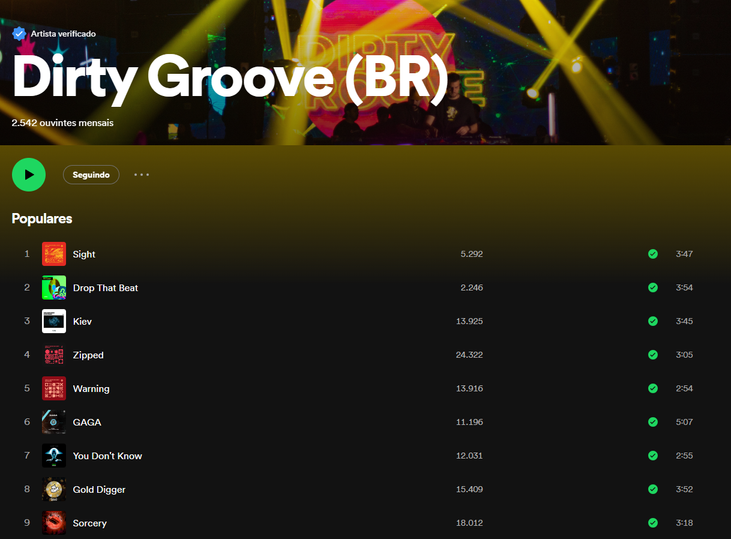Click the Drop That Beat album art
731x539 pixels.
54,288
